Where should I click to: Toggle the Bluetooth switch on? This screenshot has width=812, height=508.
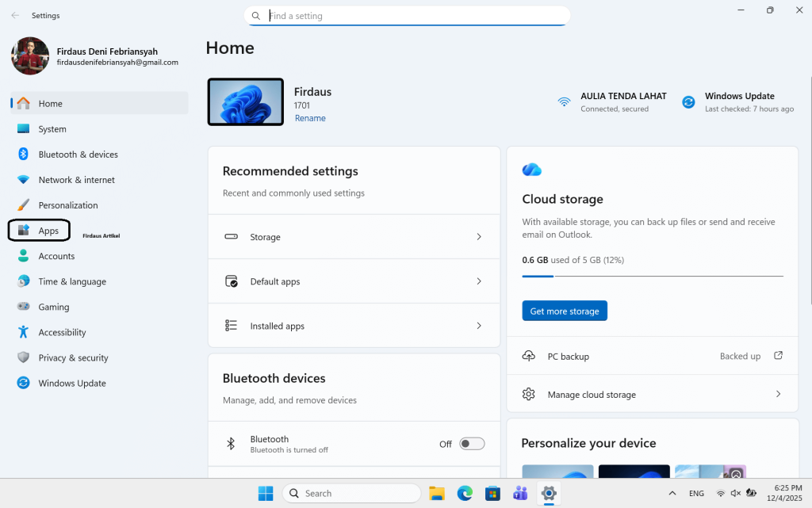point(472,443)
